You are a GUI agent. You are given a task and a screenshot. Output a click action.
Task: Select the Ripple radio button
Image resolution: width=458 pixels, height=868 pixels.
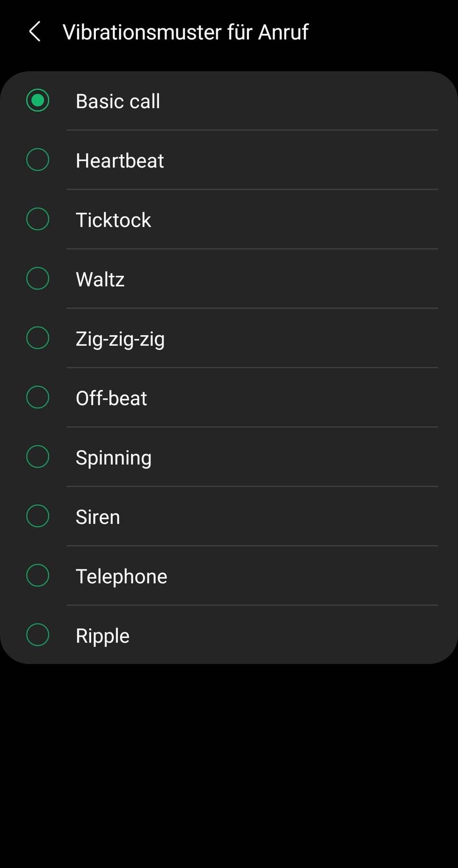(x=38, y=635)
